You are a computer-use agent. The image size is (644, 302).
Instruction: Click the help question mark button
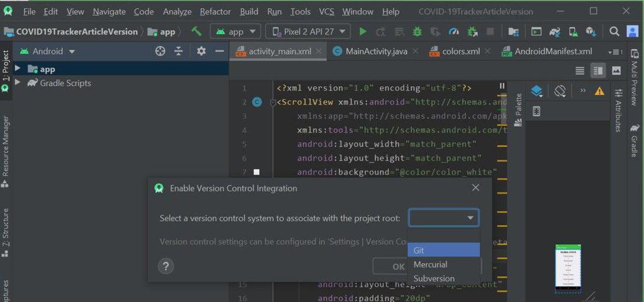point(165,266)
